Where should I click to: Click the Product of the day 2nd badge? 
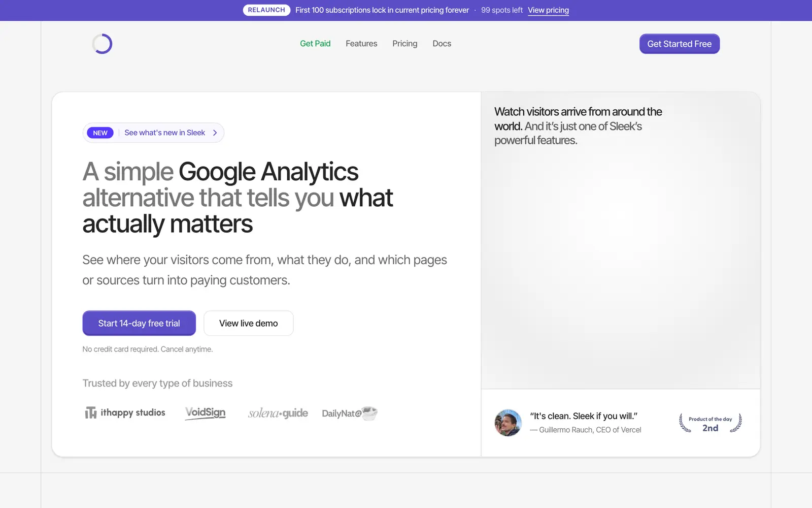point(710,423)
